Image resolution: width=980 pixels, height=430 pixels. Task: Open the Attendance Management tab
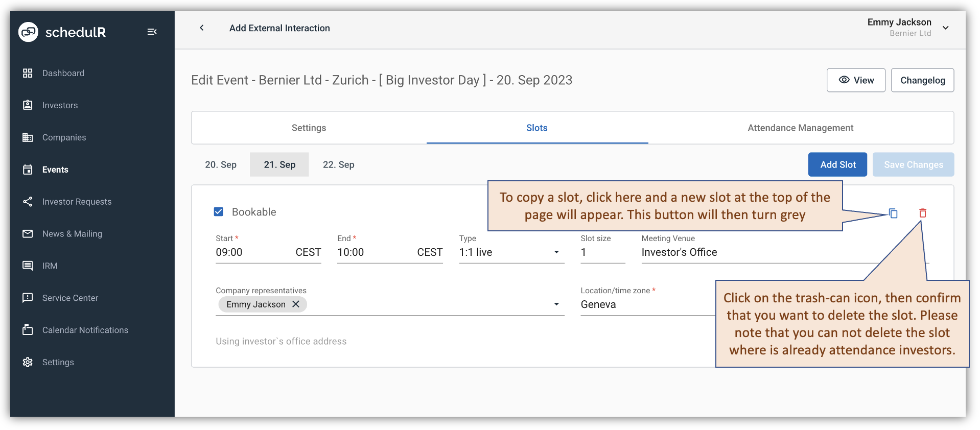point(801,128)
